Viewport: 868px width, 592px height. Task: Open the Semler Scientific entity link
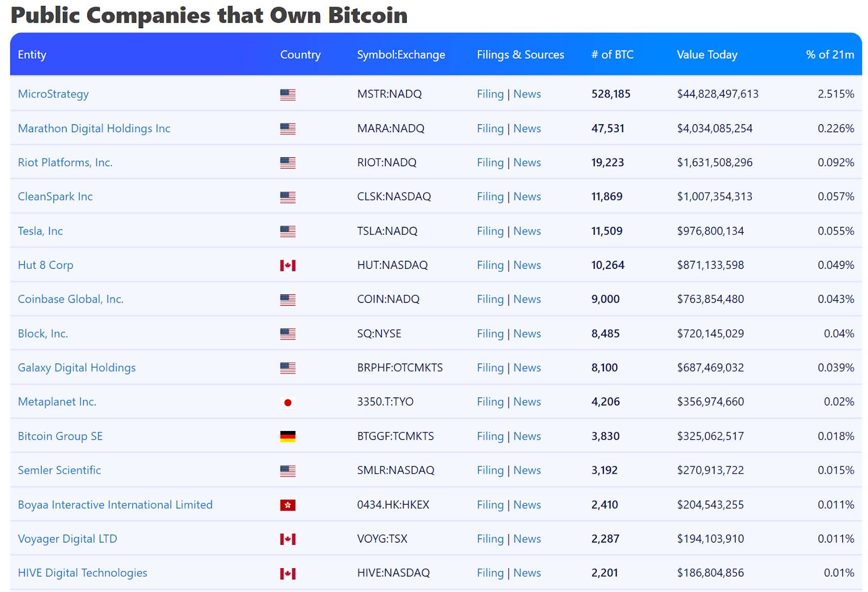pyautogui.click(x=59, y=470)
